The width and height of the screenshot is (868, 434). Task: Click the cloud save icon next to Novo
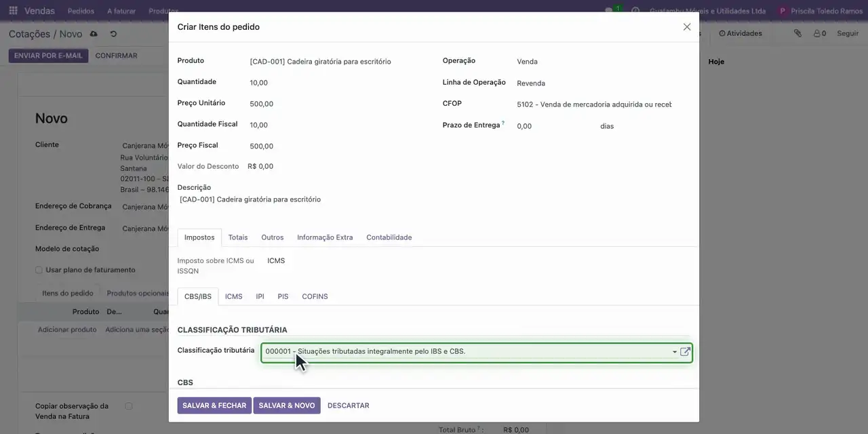(x=94, y=34)
